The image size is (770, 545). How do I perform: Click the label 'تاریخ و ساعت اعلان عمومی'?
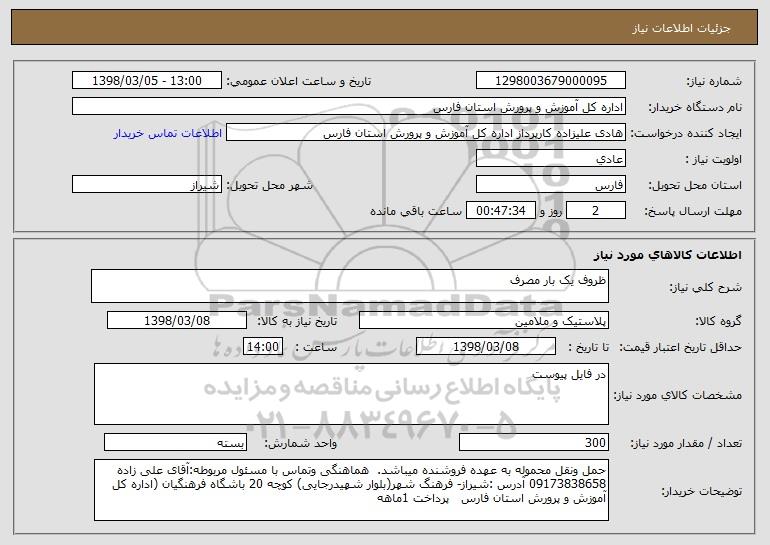(299, 81)
